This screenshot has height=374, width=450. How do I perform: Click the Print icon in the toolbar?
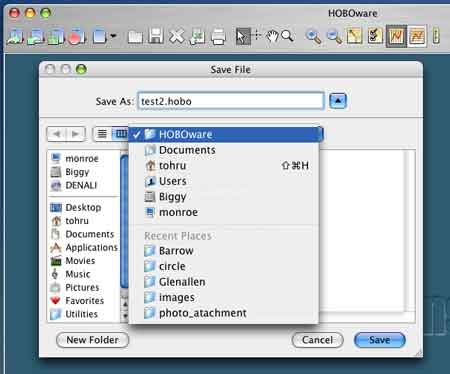(x=218, y=36)
